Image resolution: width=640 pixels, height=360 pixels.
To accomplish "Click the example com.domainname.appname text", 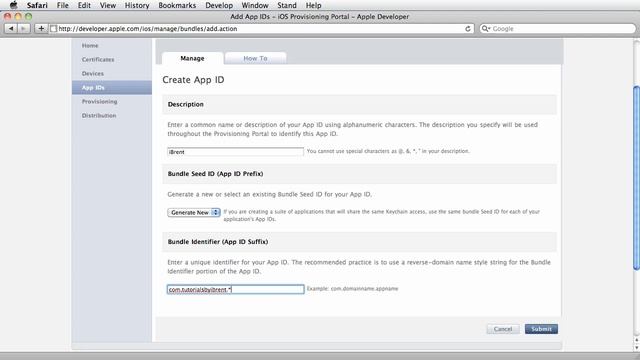I will 352,289.
